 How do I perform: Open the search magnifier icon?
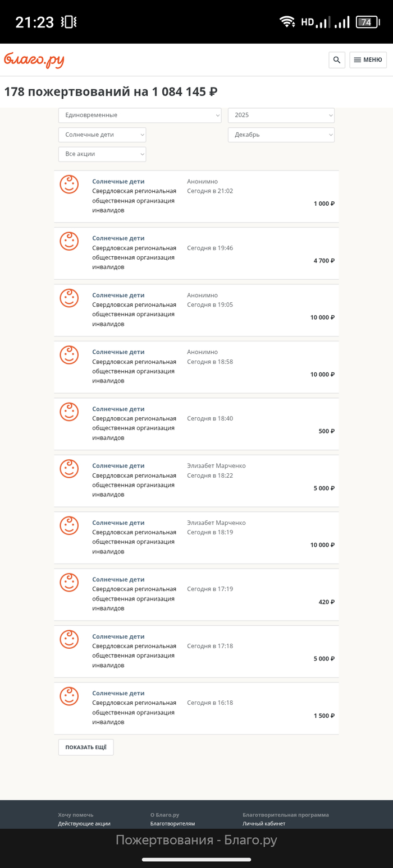[337, 60]
